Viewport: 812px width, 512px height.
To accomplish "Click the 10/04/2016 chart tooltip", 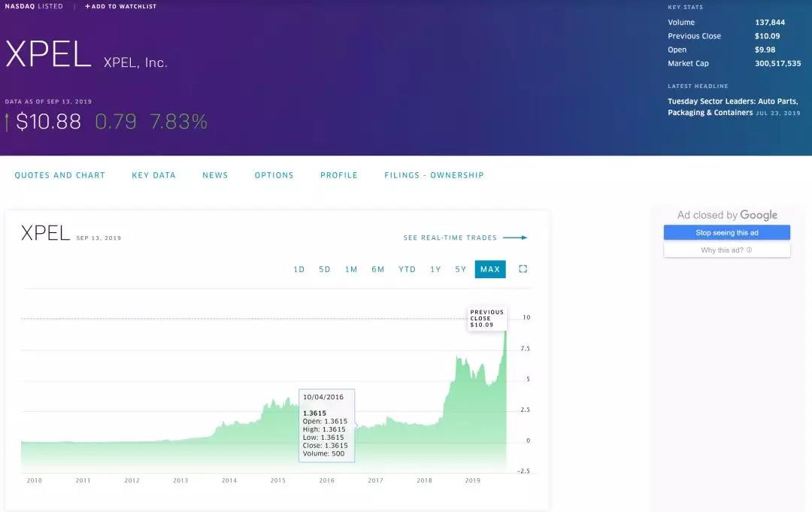I will 327,425.
